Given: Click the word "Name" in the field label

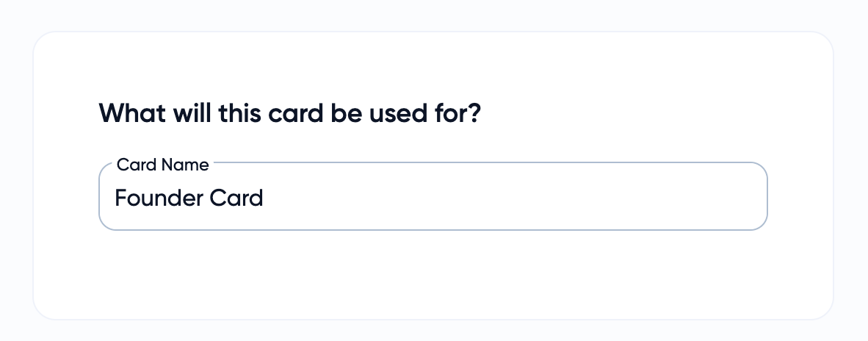Looking at the screenshot, I should point(185,165).
